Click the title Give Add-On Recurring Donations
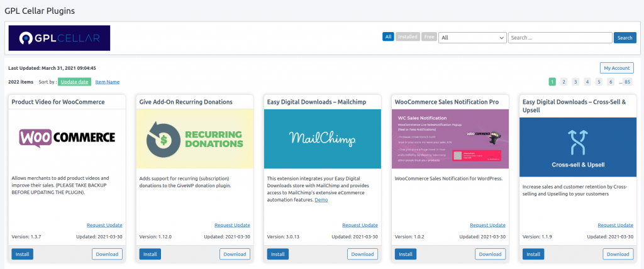644x269 pixels. click(186, 102)
